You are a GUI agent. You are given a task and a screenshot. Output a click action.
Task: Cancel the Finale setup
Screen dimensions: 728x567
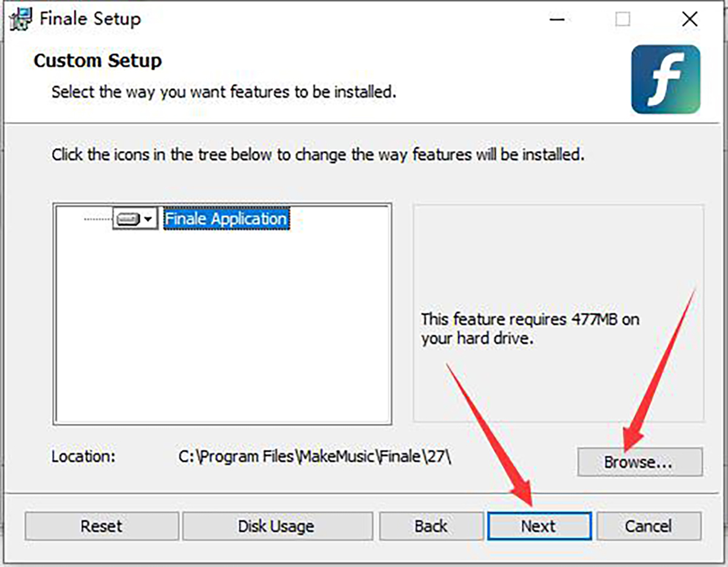(649, 526)
